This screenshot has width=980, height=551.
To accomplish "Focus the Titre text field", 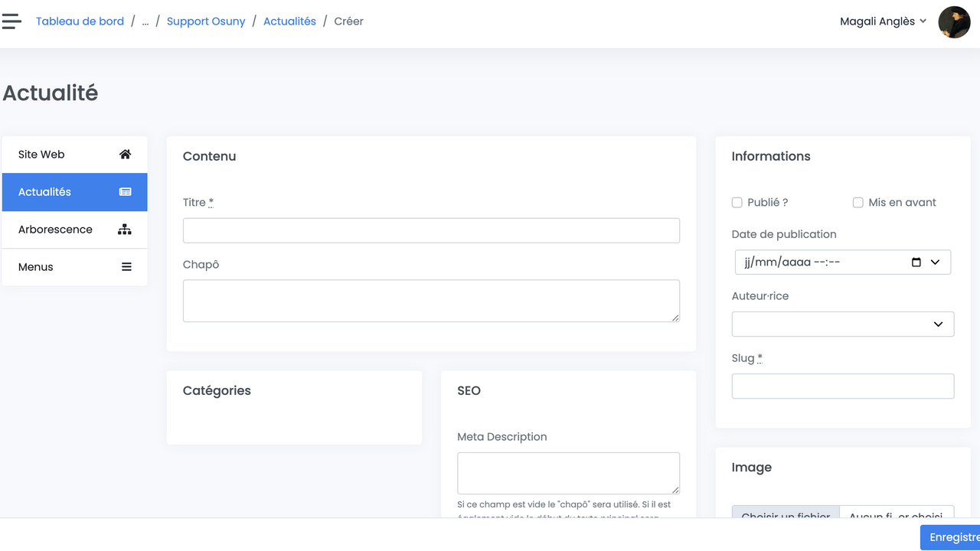I will 431,231.
